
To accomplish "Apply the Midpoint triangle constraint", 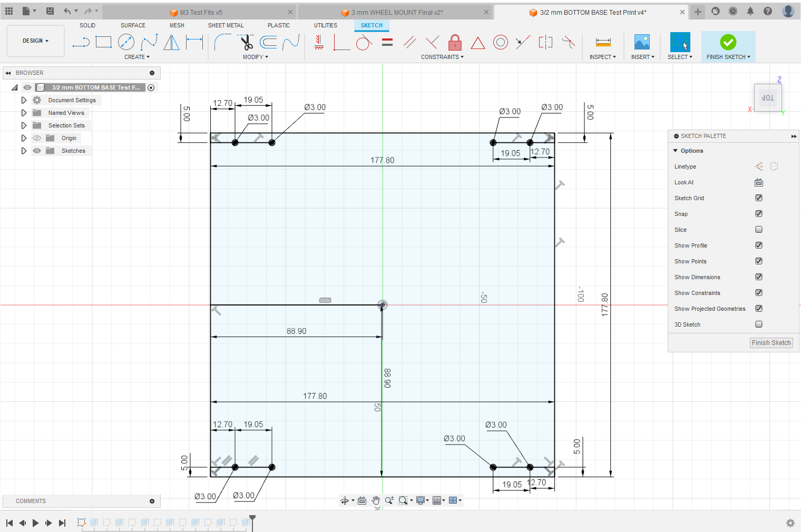I will point(478,43).
